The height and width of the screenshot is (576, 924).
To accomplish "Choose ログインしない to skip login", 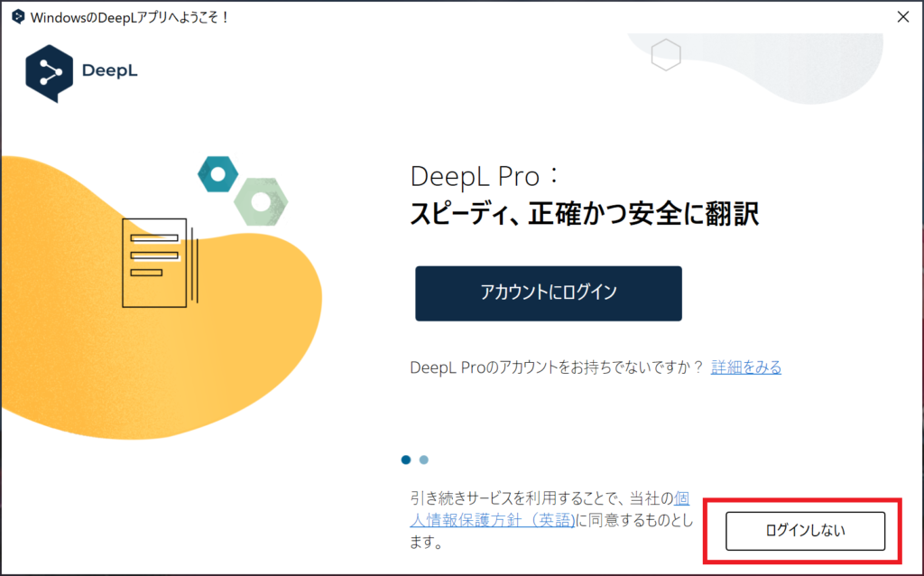I will [805, 531].
